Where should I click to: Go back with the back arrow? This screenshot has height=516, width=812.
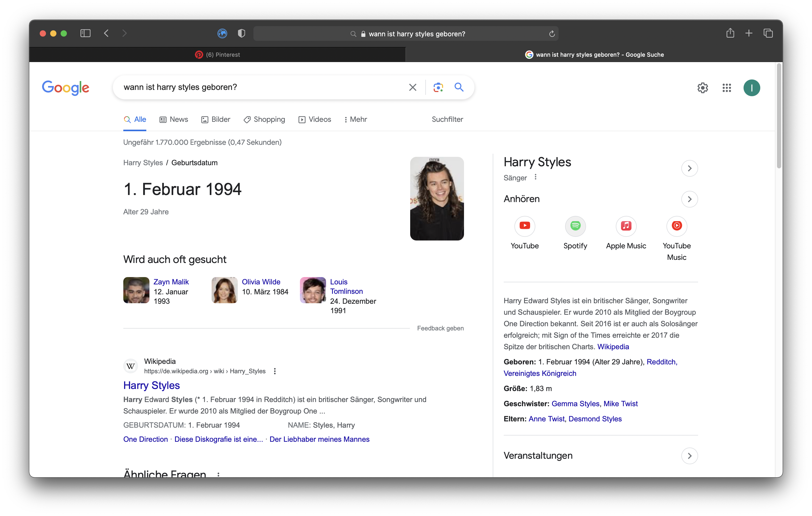[106, 33]
